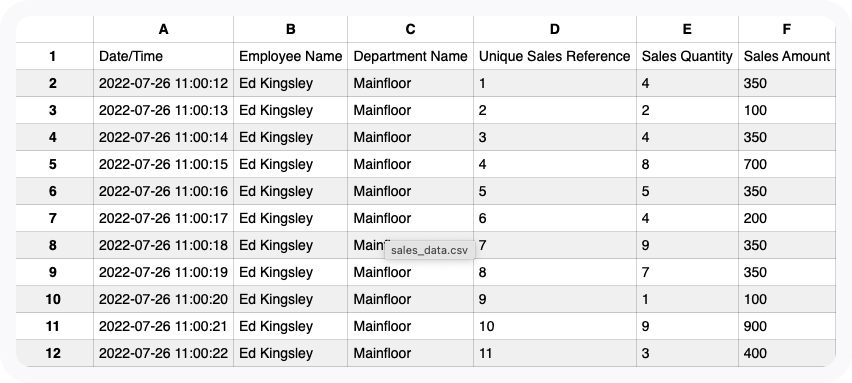
Task: Select column D header
Action: coord(555,29)
